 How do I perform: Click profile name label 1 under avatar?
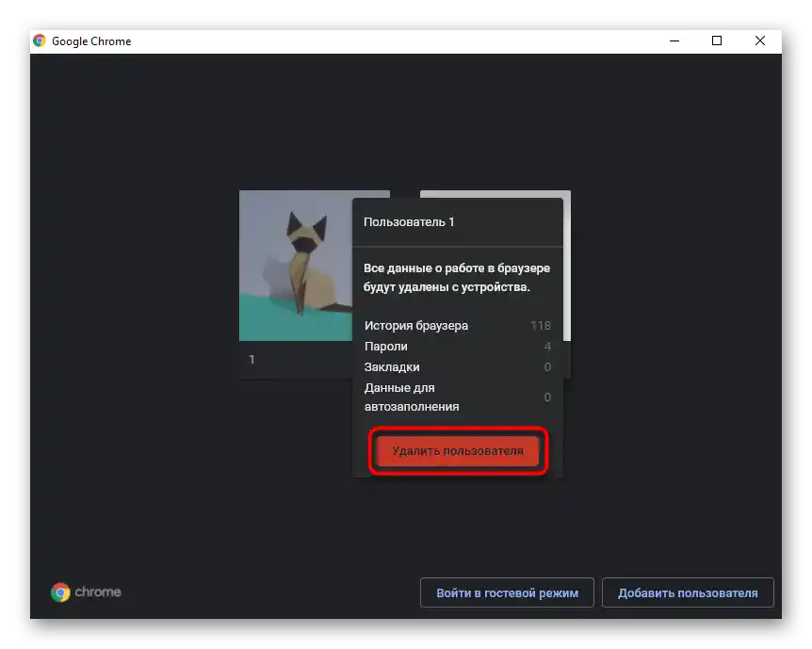[252, 360]
